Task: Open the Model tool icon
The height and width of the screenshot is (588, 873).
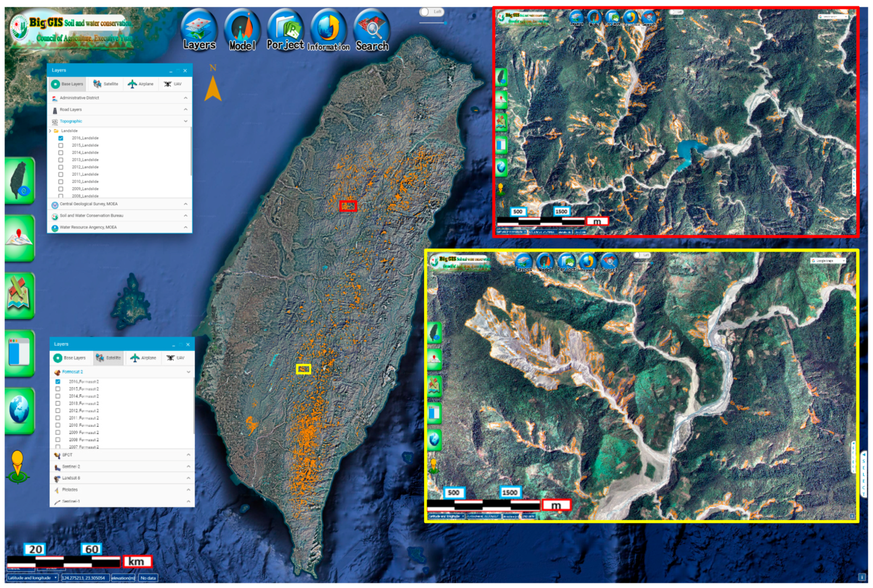Action: click(x=242, y=30)
